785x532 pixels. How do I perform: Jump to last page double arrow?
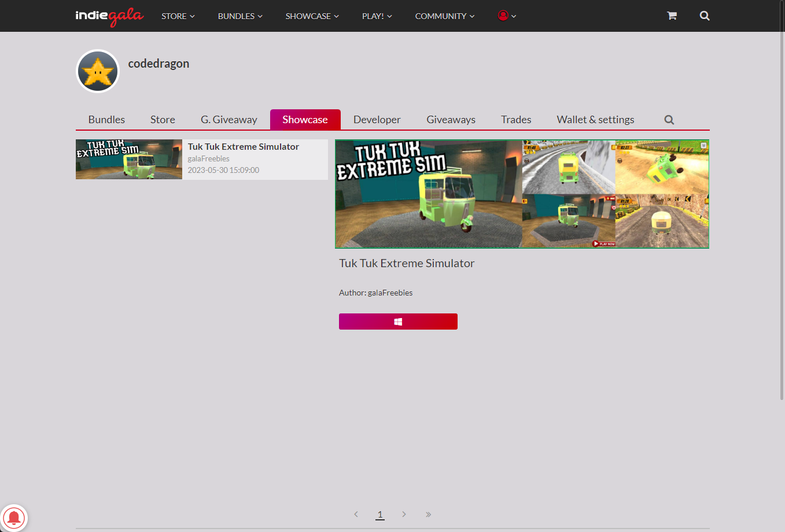coord(428,514)
